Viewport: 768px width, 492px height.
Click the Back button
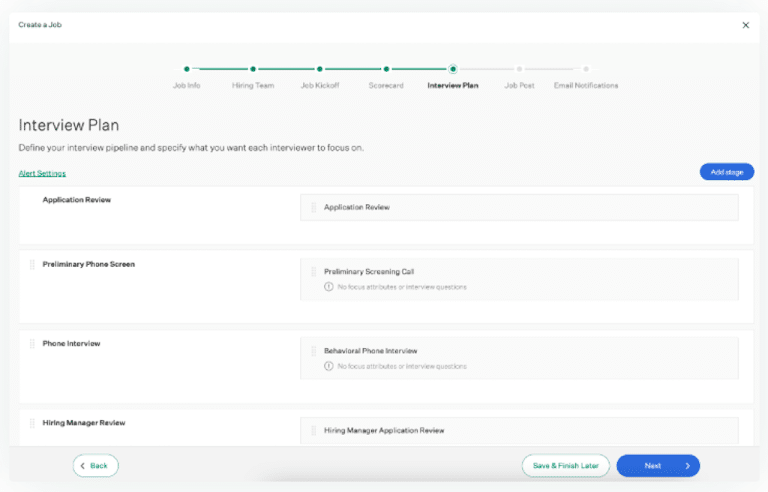coord(95,465)
